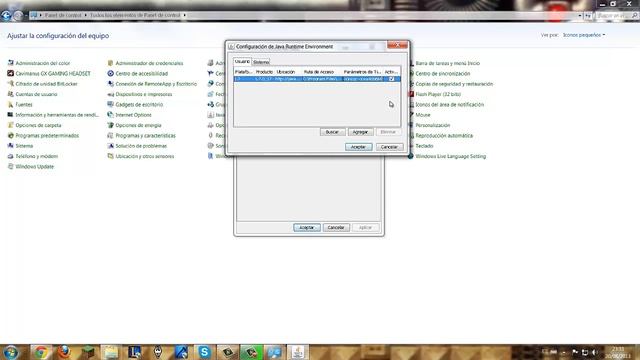Open Skype from the taskbar
This screenshot has height=360, width=640.
pyautogui.click(x=204, y=352)
